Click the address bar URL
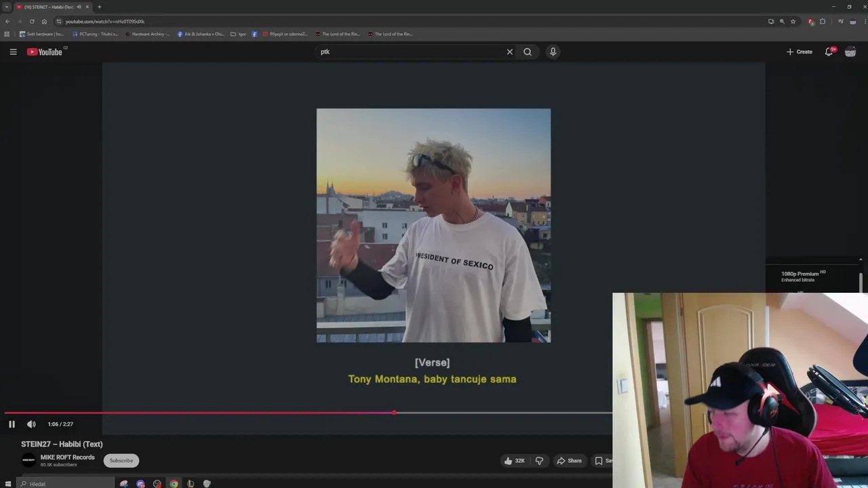 [105, 22]
